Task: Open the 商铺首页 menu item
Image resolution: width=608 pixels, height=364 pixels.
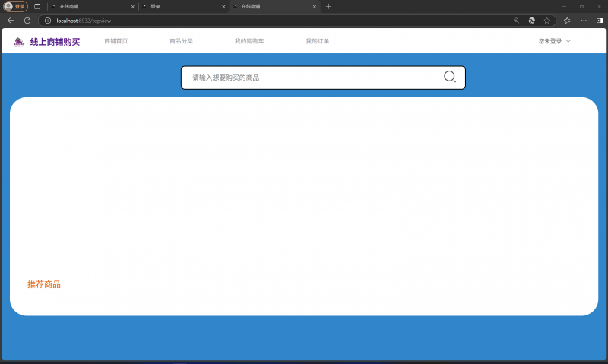Action: click(x=116, y=41)
